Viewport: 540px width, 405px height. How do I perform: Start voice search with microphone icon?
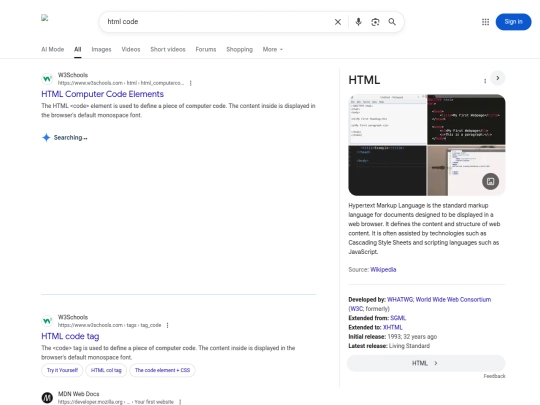pos(359,22)
